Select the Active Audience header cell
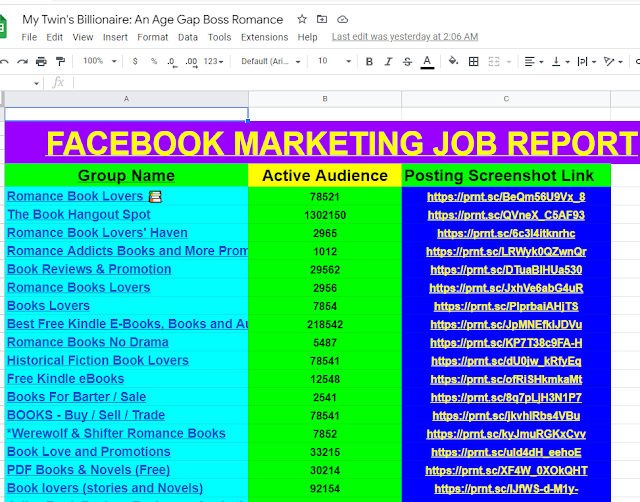Screen dimensions: 640x502 (x=325, y=175)
